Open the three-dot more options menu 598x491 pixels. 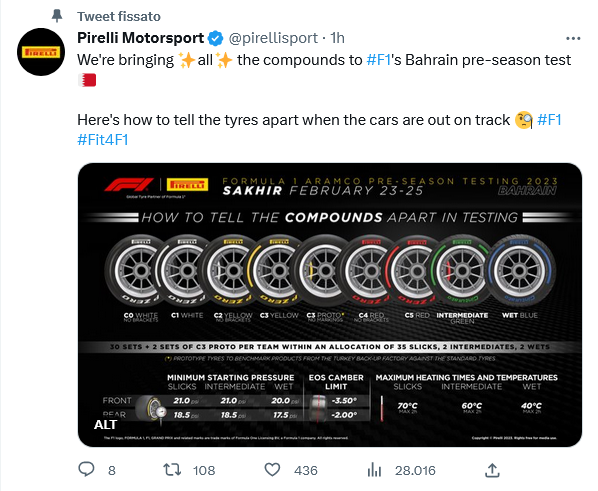(573, 38)
